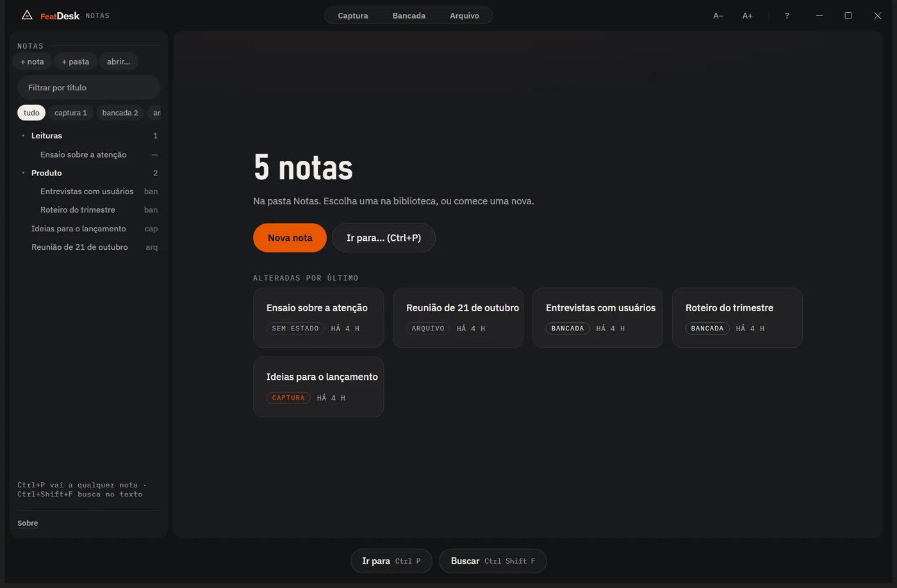Click the Buscar Ctrl Shift F button
Screen dimensions: 897x588
click(x=493, y=561)
